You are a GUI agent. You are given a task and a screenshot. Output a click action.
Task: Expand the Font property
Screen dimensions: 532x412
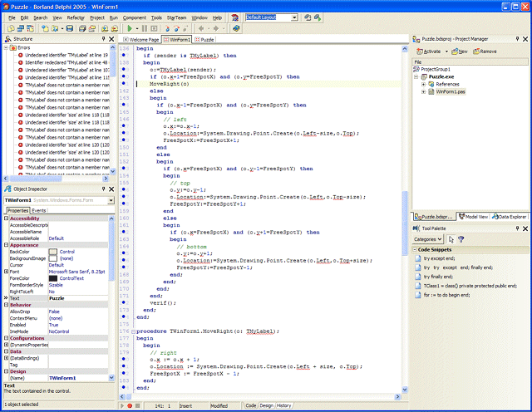(x=6, y=272)
